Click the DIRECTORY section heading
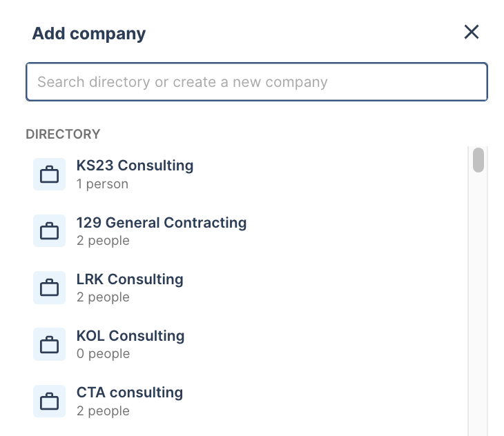The height and width of the screenshot is (436, 504). click(63, 135)
